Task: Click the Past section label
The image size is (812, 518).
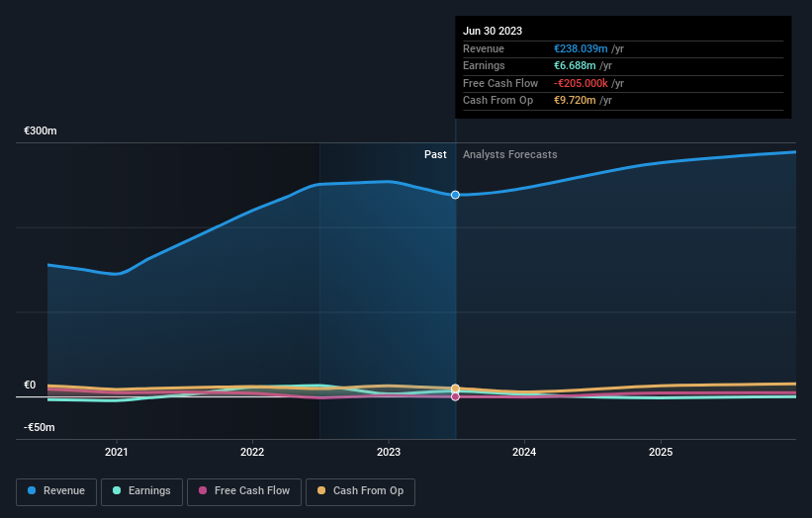Action: click(435, 155)
